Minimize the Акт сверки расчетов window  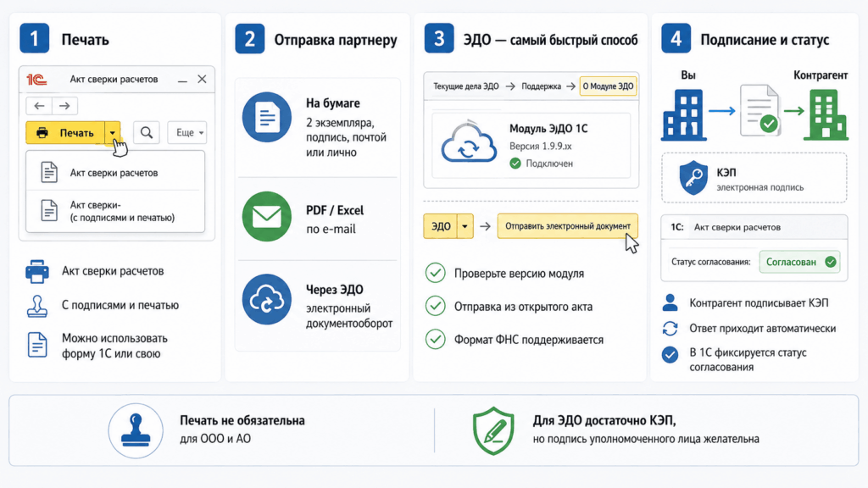tap(183, 80)
